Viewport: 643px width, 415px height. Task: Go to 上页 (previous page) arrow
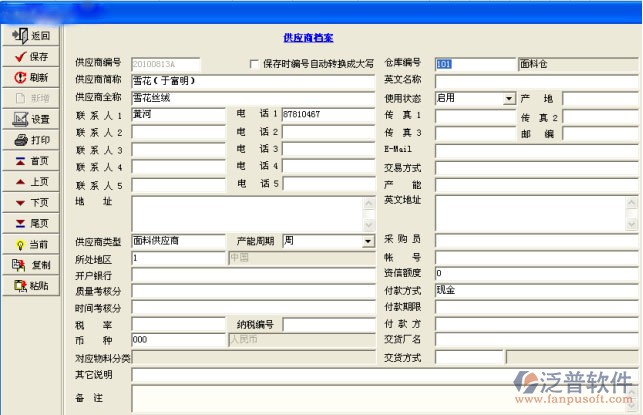(x=20, y=182)
